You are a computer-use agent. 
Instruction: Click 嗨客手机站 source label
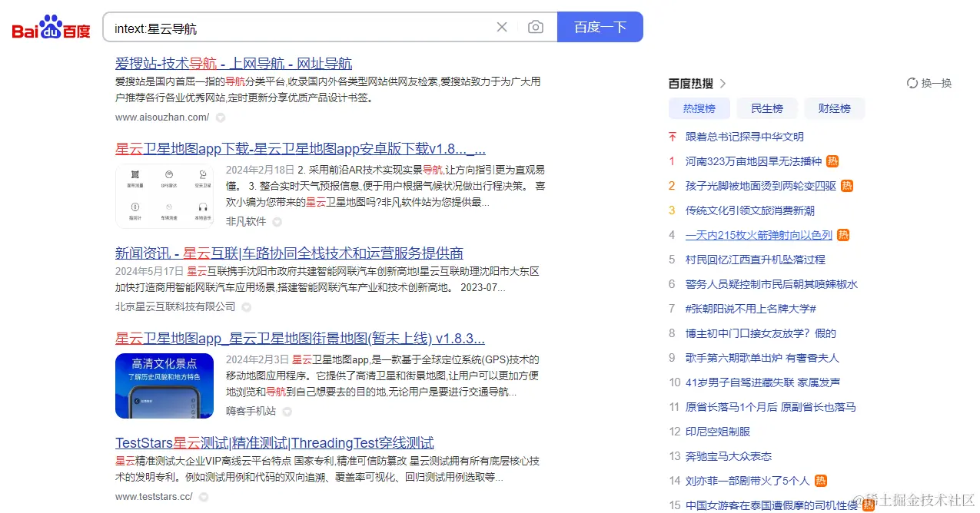251,412
